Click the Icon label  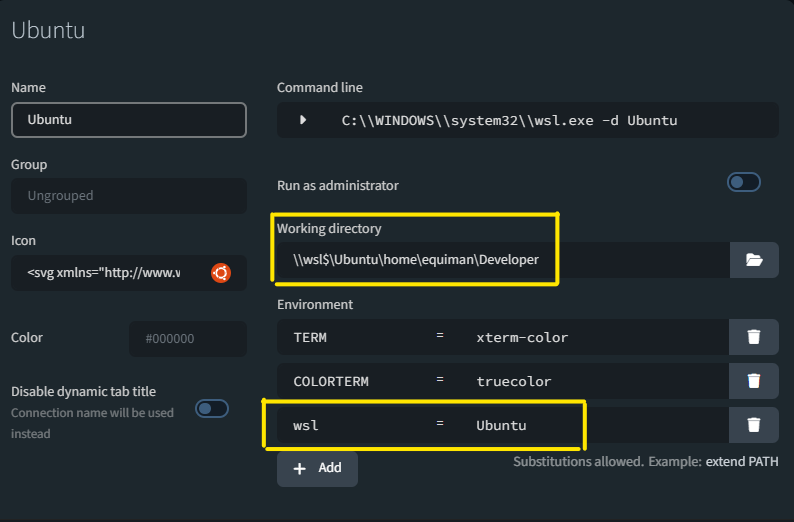(x=23, y=240)
